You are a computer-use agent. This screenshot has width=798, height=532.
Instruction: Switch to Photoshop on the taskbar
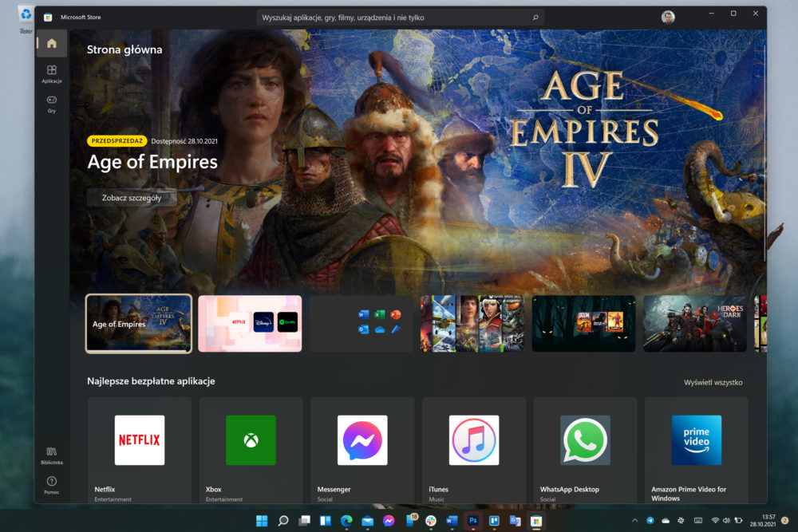[x=472, y=521]
